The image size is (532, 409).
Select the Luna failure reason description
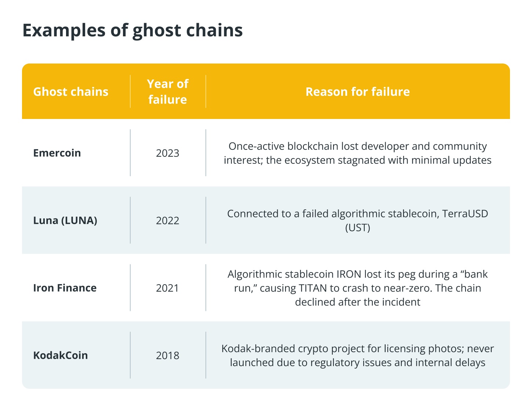[x=357, y=220]
